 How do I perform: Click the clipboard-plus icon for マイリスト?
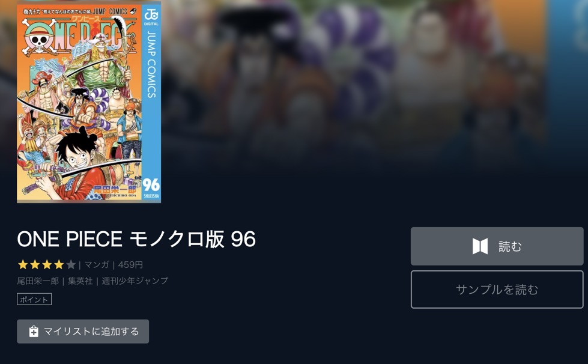tap(34, 332)
